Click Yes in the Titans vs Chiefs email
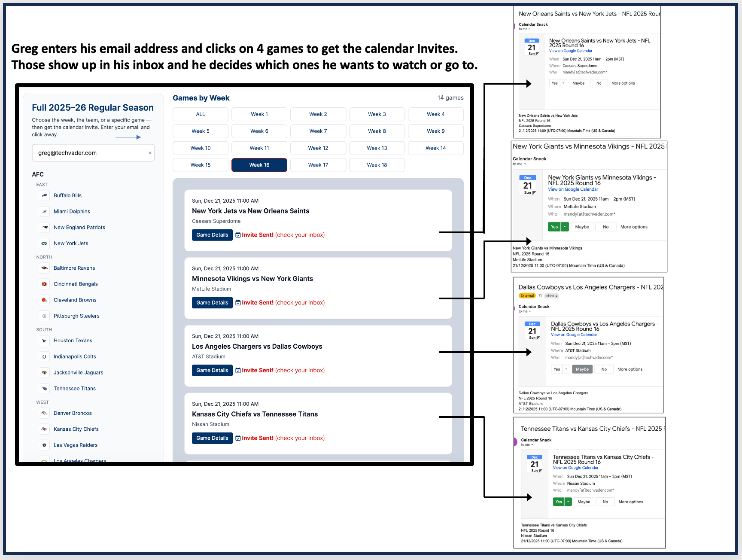Viewport: 742px width, 560px height. tap(559, 502)
